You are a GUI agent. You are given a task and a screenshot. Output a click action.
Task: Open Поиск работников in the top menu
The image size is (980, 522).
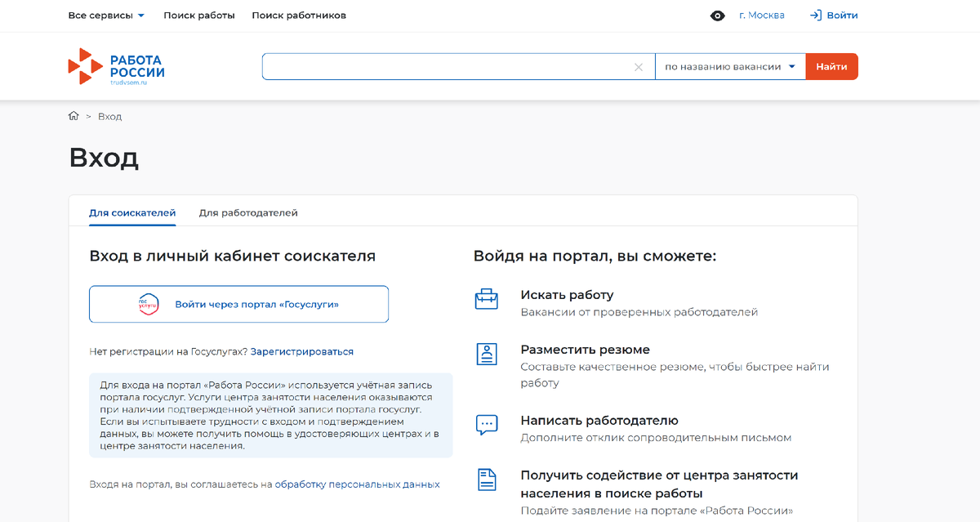[x=299, y=16]
